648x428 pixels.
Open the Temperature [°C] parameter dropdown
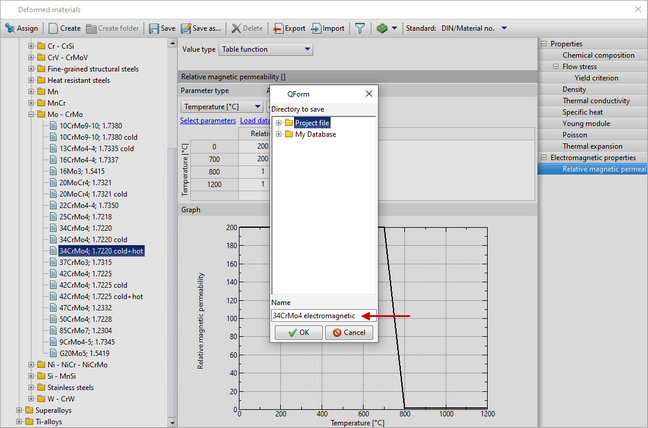point(222,105)
